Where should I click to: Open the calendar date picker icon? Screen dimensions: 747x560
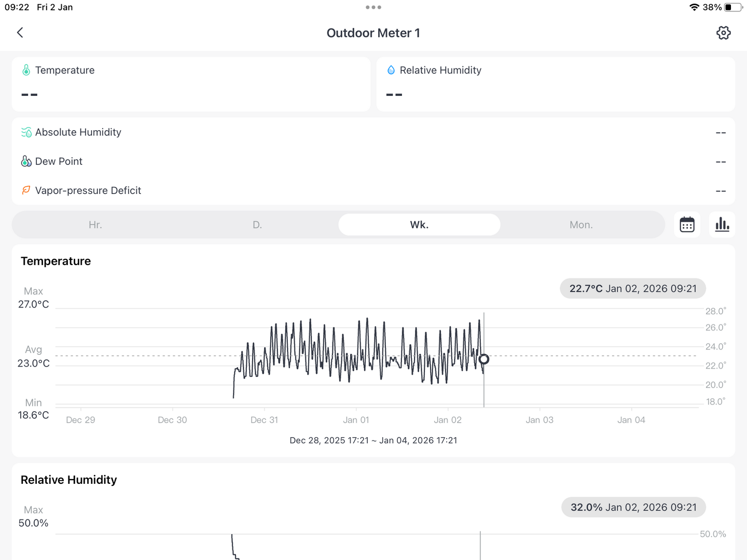tap(687, 225)
